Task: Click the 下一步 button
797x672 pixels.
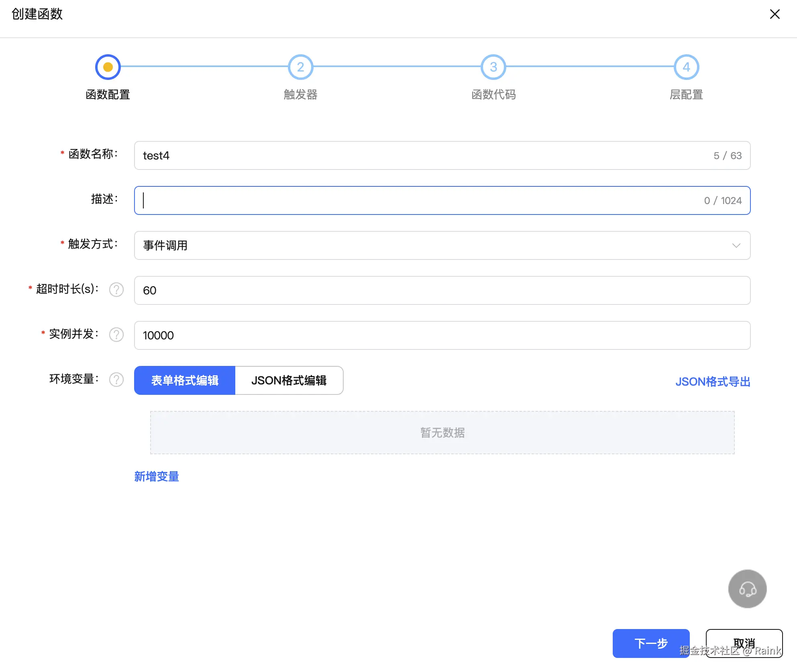Action: point(650,643)
